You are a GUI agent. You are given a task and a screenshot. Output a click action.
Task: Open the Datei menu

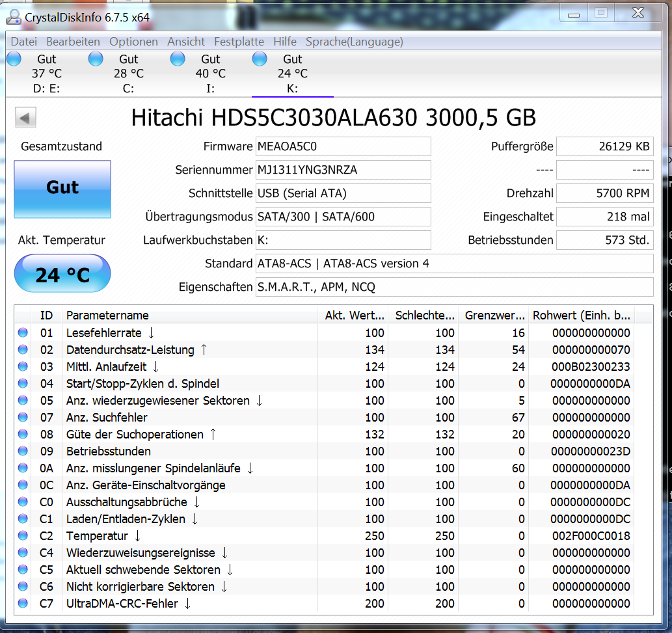[x=23, y=42]
